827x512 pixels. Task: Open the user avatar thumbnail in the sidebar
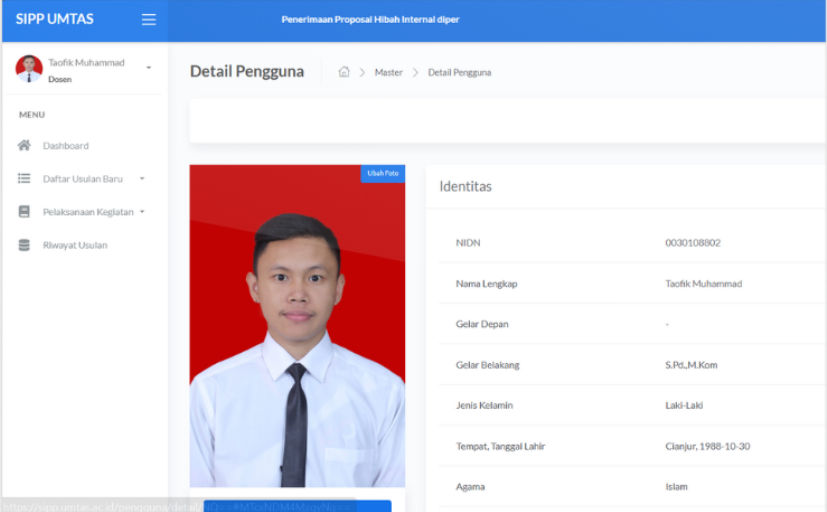pyautogui.click(x=29, y=69)
